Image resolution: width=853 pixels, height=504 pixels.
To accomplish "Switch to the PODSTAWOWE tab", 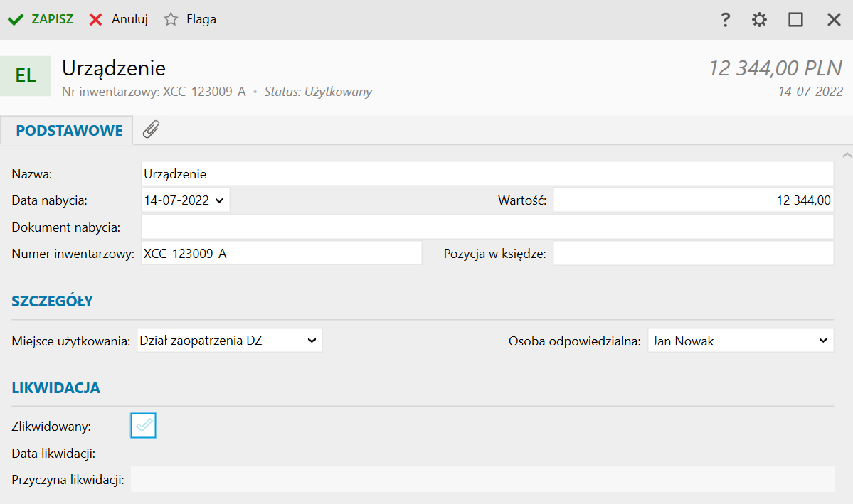I will pos(69,131).
